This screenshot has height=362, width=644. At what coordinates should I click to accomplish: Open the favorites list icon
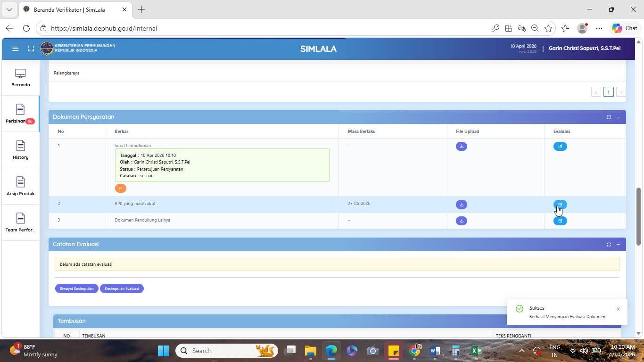(565, 28)
